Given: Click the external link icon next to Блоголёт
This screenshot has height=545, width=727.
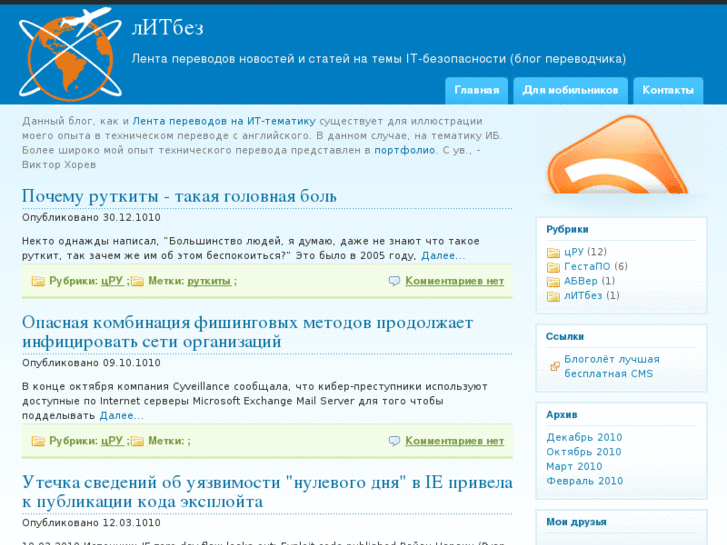Looking at the screenshot, I should click(x=555, y=366).
